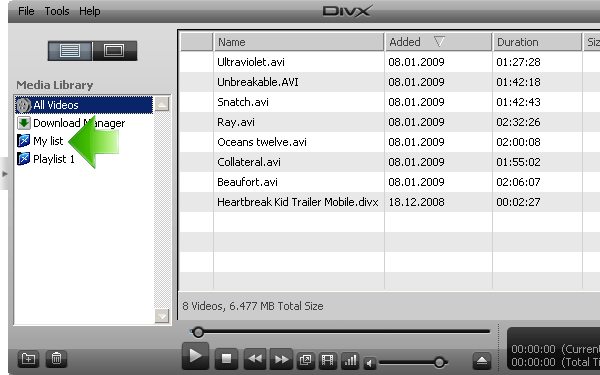Click the playback seek bar handle
The width and height of the screenshot is (600, 375).
(198, 332)
